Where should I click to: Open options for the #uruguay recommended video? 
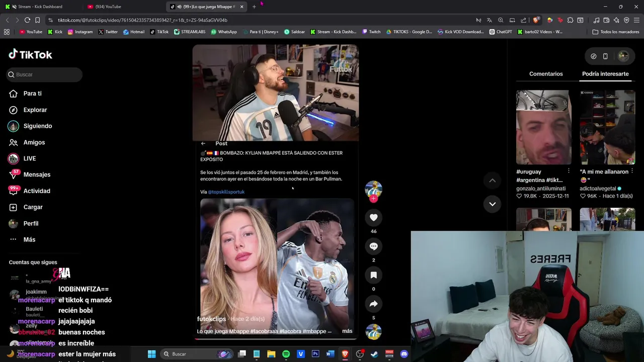569,171
